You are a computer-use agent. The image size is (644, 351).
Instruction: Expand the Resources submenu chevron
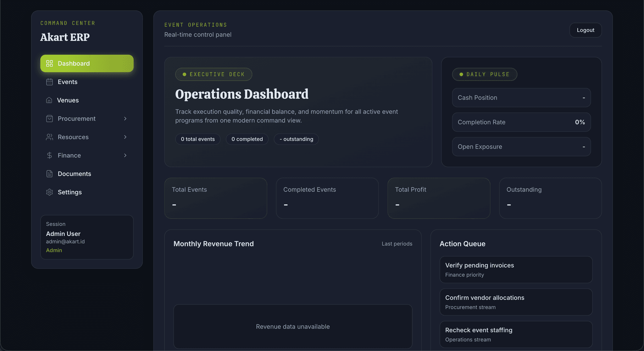pyautogui.click(x=125, y=137)
